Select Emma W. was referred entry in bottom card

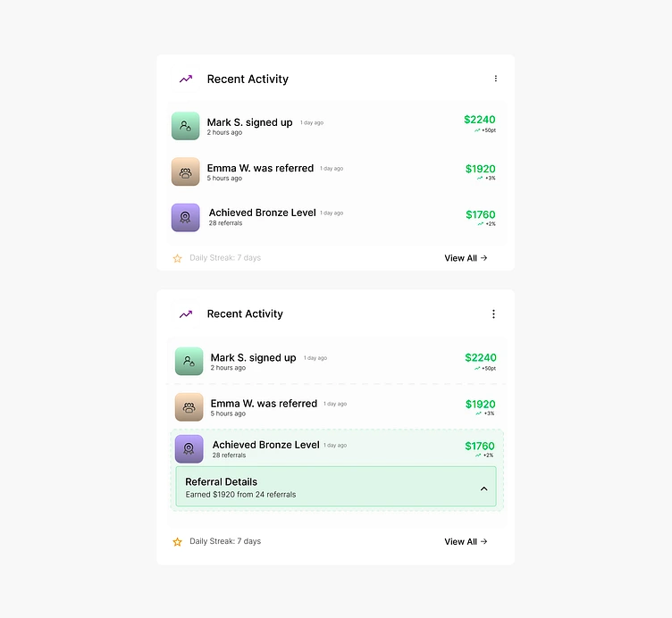[x=336, y=407]
